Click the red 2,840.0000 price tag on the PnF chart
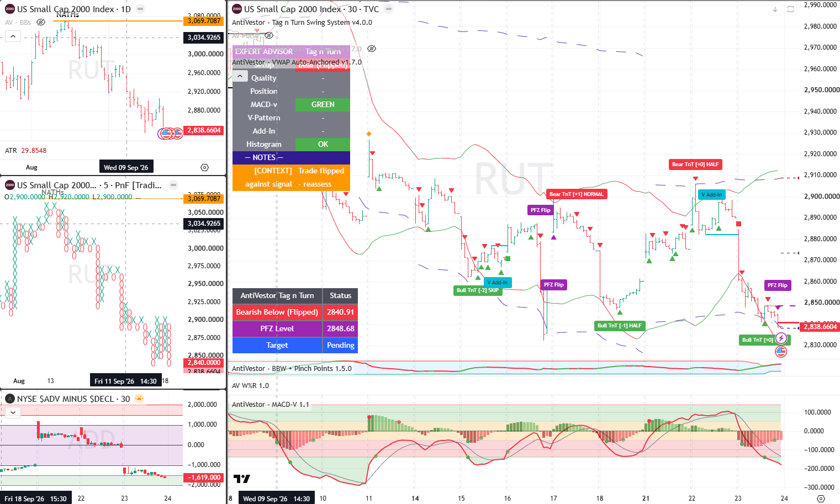Viewport: 840px width, 504px height. coord(204,363)
